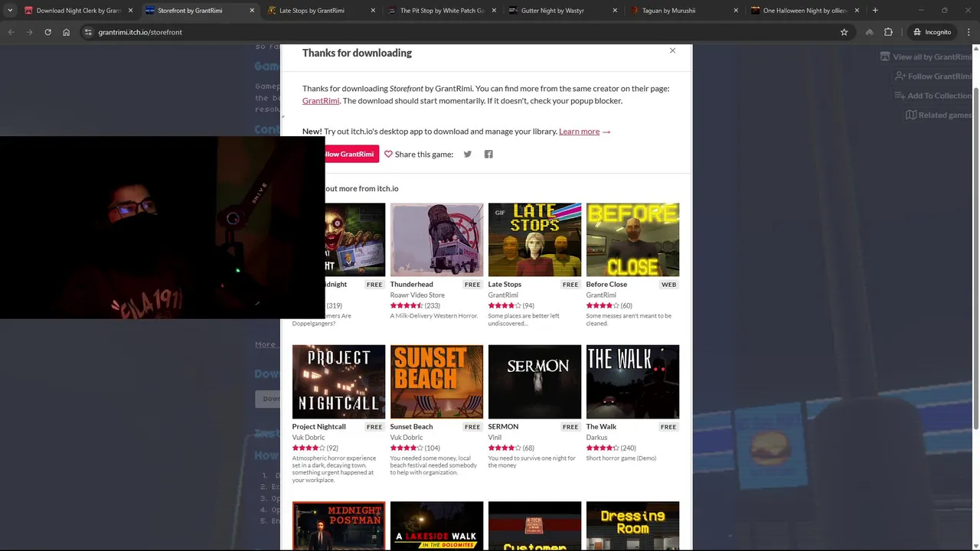Click the FREE tag on Thunderhead

(472, 284)
